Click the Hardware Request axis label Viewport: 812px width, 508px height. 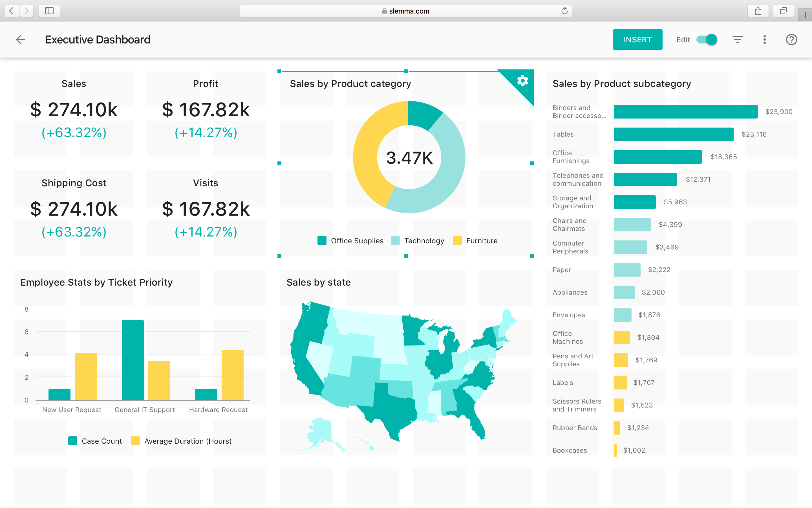click(x=218, y=410)
